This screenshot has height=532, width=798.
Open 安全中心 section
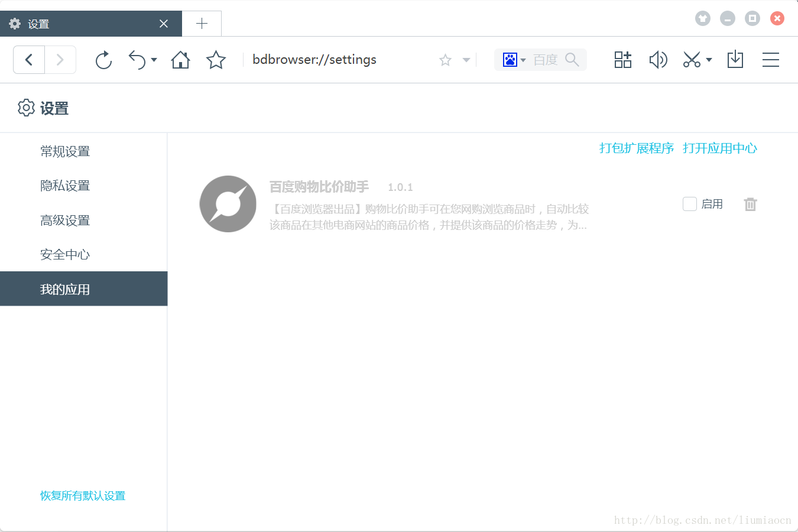[83, 255]
